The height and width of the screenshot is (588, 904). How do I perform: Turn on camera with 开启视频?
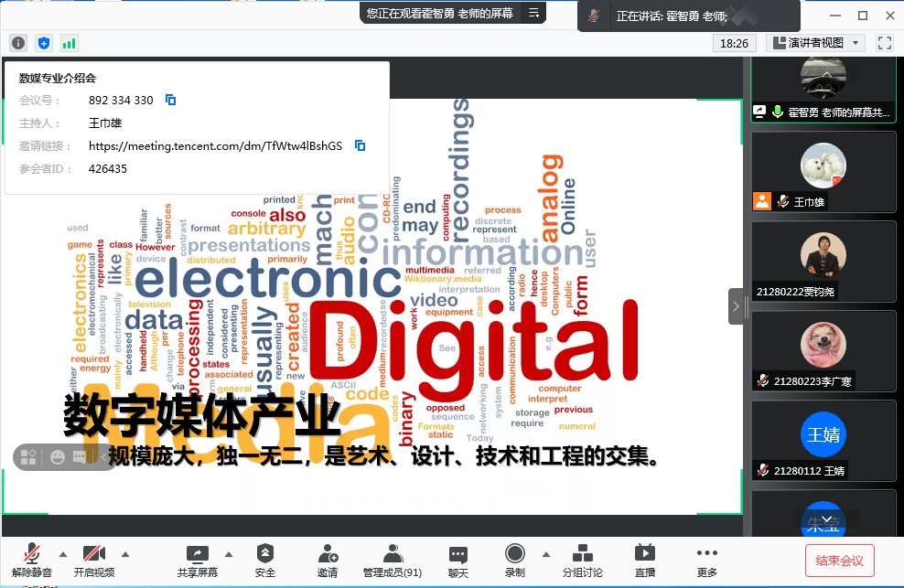(x=94, y=560)
